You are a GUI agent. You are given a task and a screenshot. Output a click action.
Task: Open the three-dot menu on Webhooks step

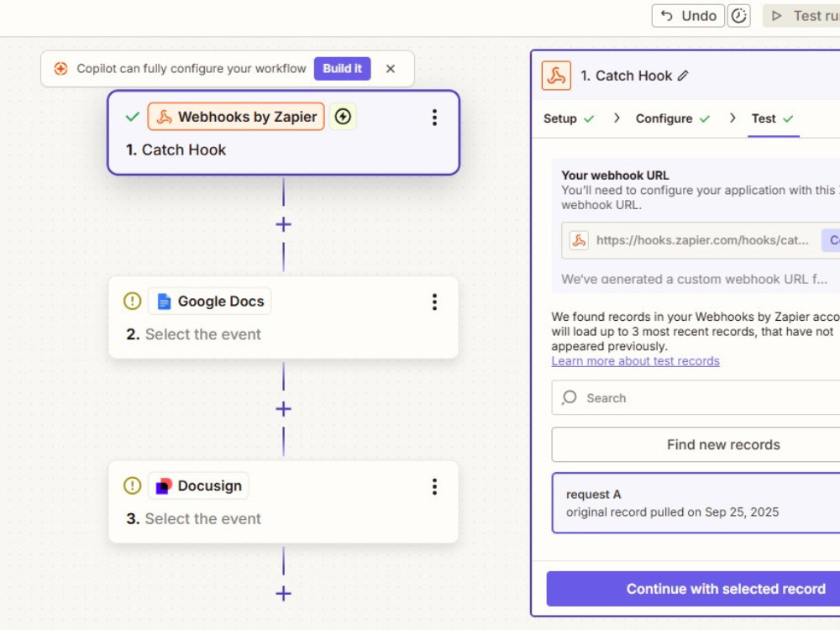coord(434,118)
